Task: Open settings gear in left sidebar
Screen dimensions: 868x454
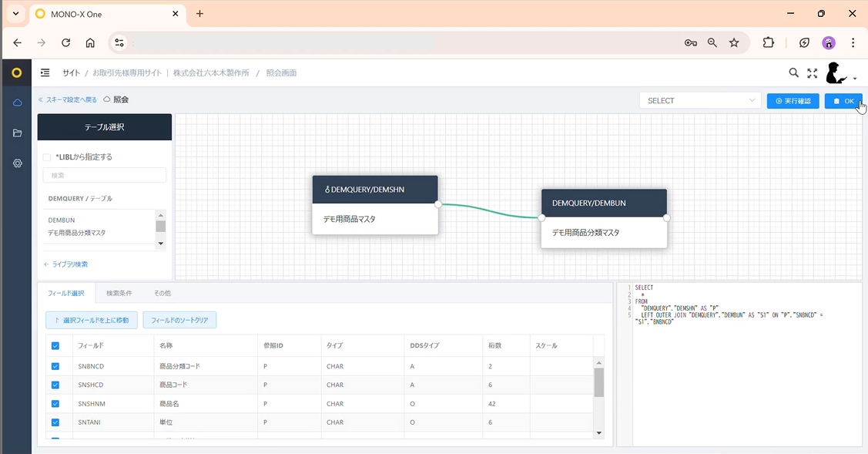Action: [x=17, y=163]
